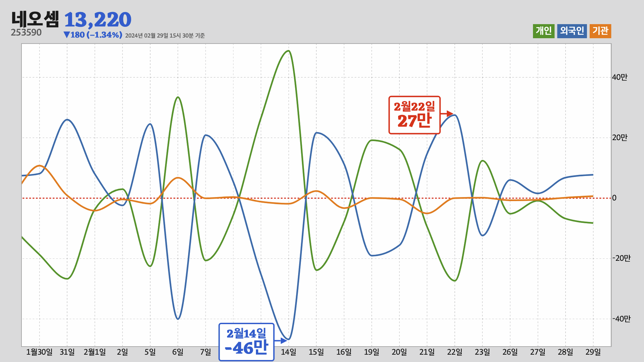The width and height of the screenshot is (644, 362).
Task: Click the 2월22일 27만 annotation box
Action: 414,115
